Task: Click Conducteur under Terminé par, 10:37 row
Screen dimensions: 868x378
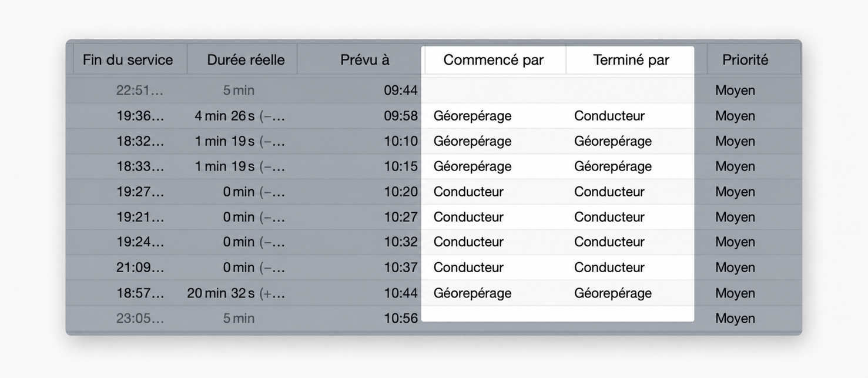Action: 609,267
